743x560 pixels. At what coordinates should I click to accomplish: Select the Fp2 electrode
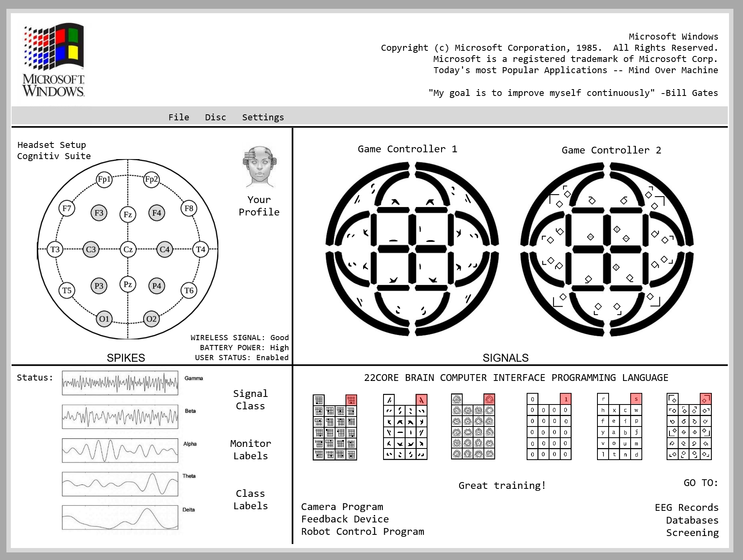[152, 179]
